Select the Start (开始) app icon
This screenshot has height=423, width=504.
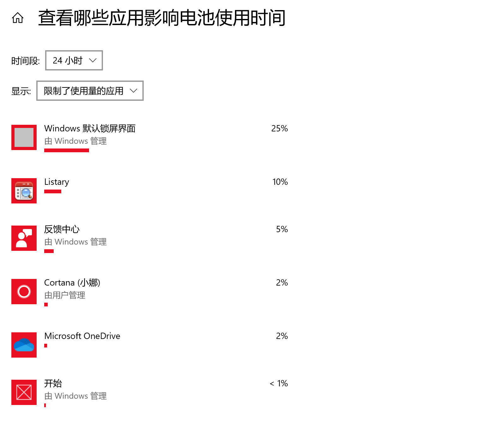click(x=24, y=392)
